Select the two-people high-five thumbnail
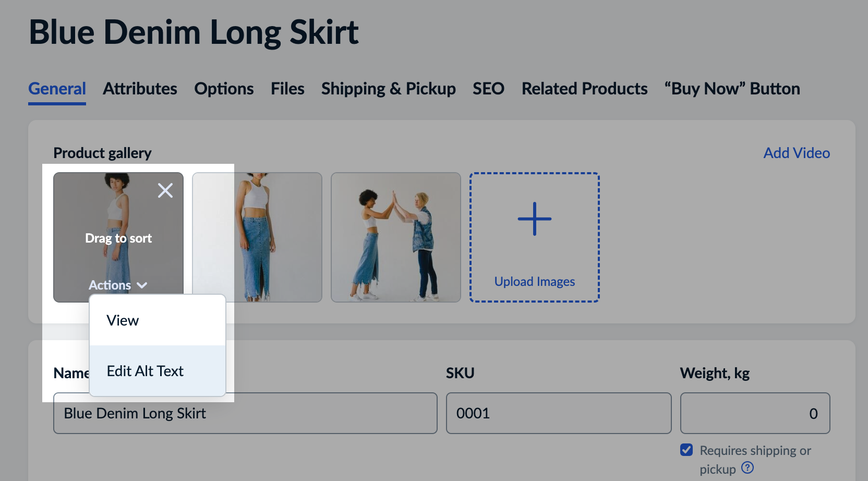This screenshot has width=868, height=481. [x=395, y=237]
